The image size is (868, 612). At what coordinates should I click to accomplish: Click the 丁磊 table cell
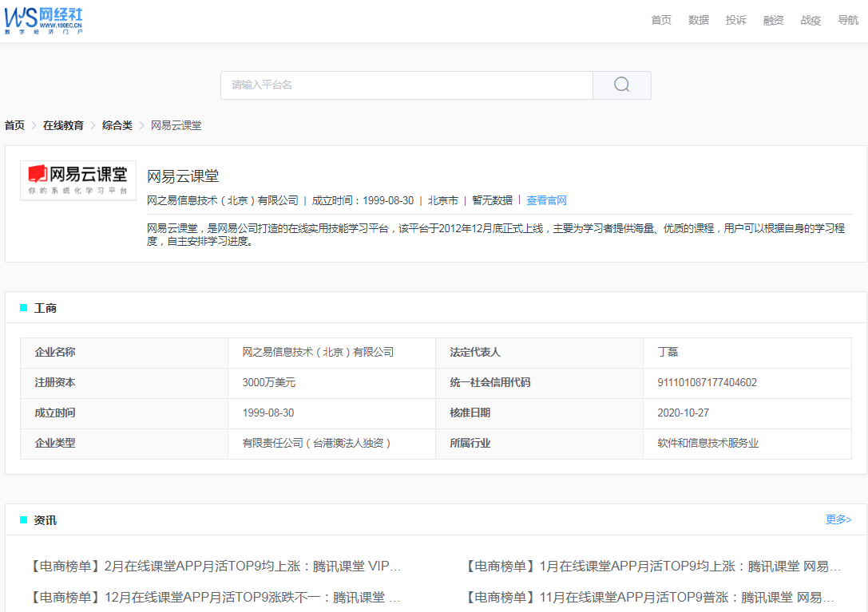tap(668, 352)
